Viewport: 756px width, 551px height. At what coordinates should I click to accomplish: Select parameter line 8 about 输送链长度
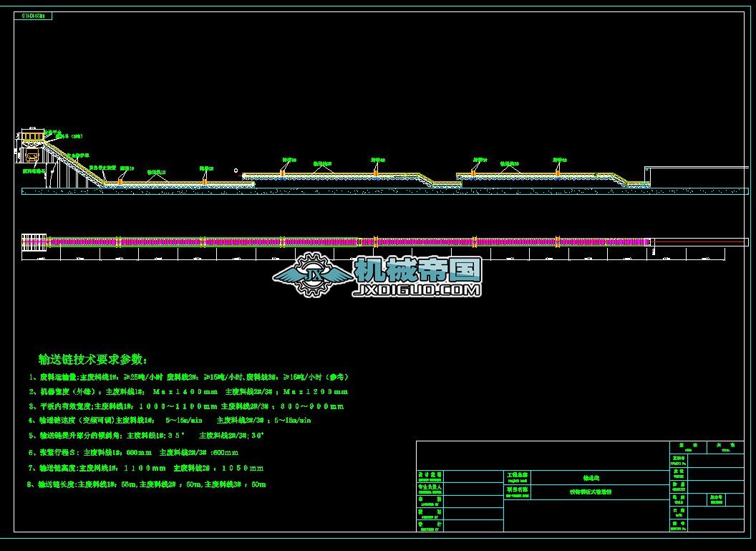coord(147,484)
